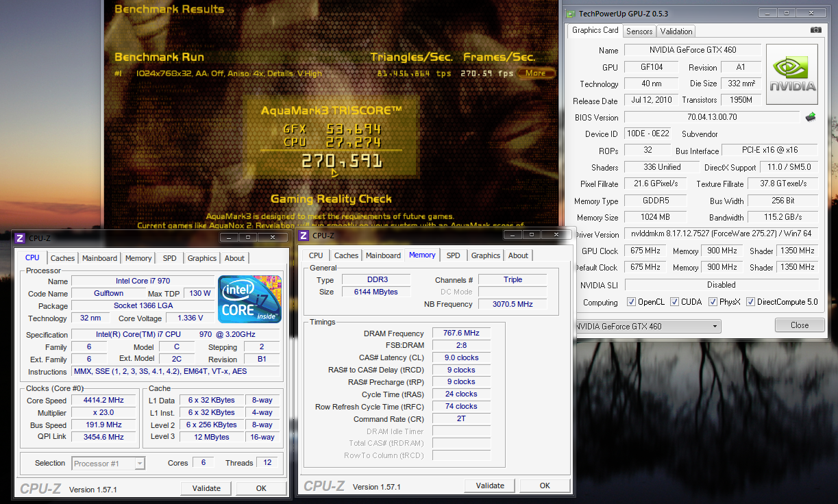The image size is (838, 504).
Task: Click the Bus Speed value 191.9 MHz
Action: tap(104, 425)
